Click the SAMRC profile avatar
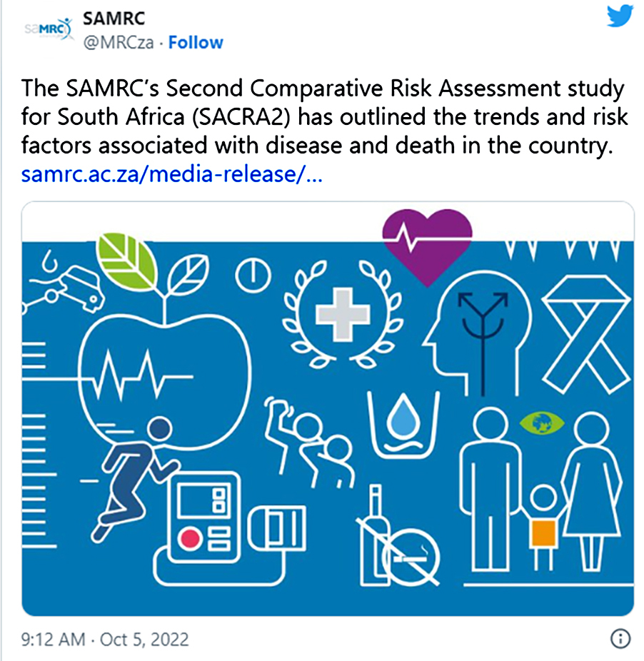The height and width of the screenshot is (661, 644). [x=48, y=29]
